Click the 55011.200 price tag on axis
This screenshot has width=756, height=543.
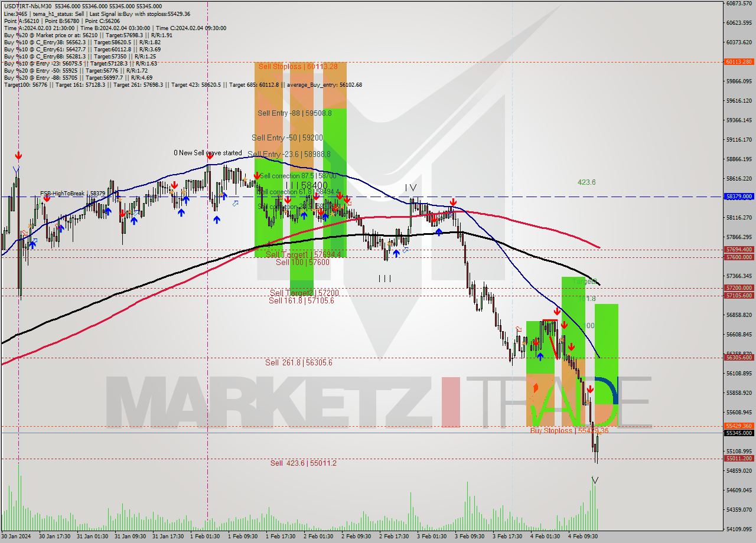tap(739, 458)
